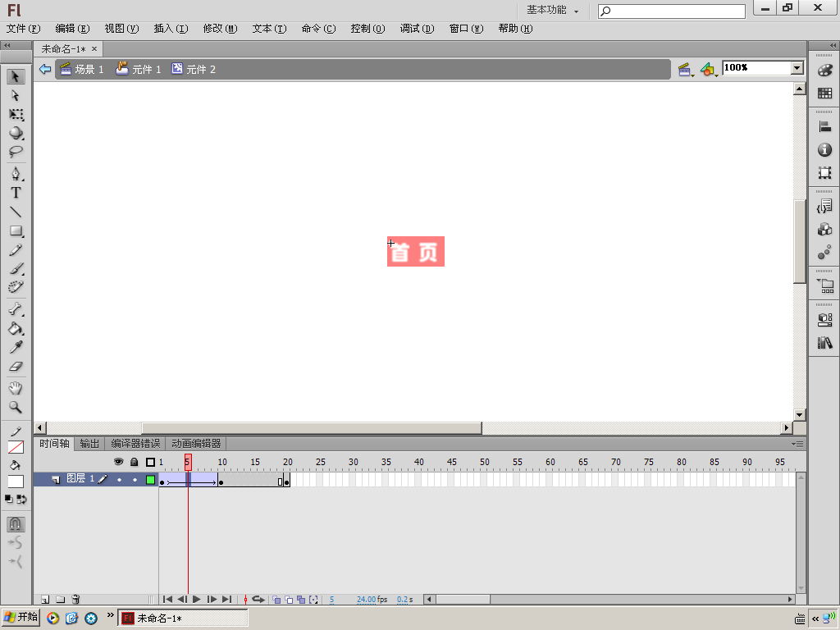Open 基本功能 workspace dropdown
840x630 pixels.
point(552,10)
